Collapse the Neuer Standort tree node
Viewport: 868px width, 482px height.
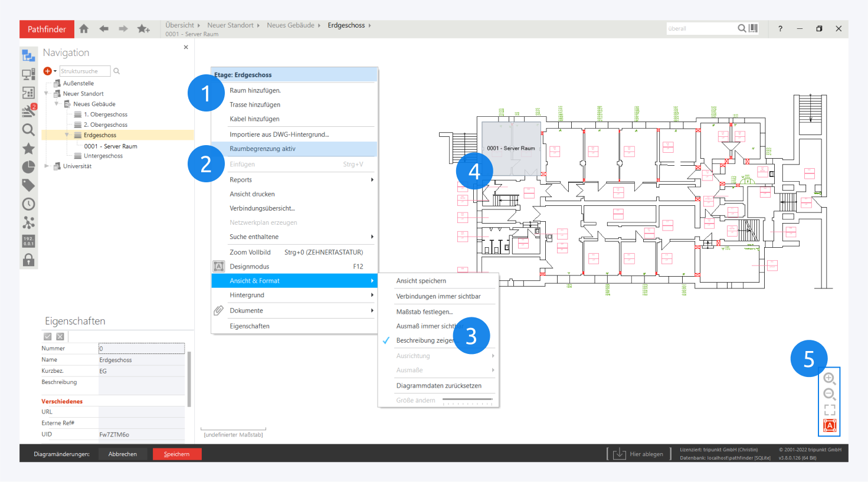tap(47, 93)
